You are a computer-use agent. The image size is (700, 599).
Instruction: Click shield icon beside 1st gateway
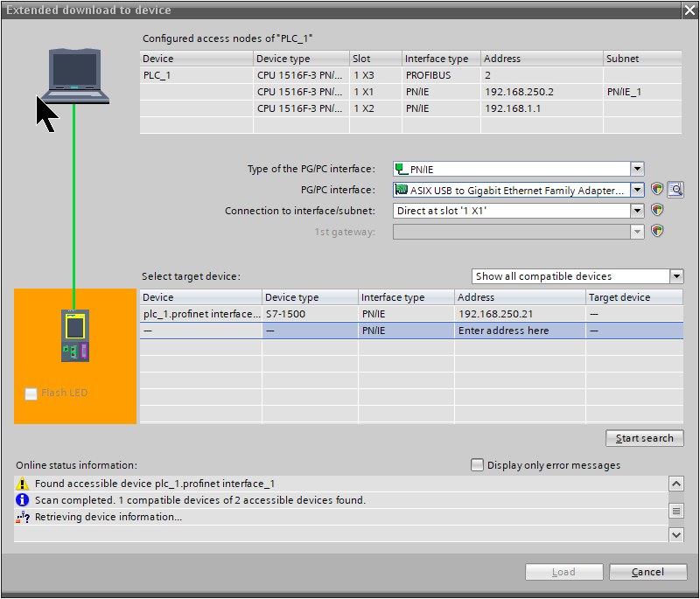pyautogui.click(x=657, y=231)
